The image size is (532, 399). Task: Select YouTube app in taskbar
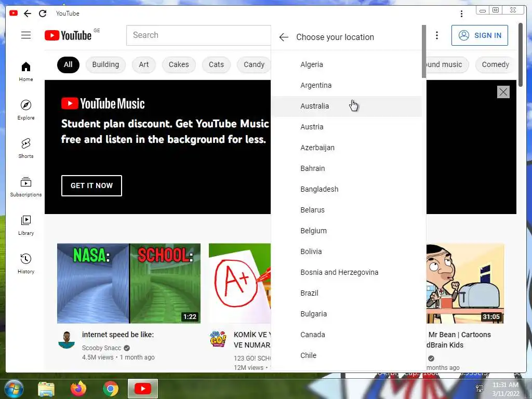click(143, 389)
